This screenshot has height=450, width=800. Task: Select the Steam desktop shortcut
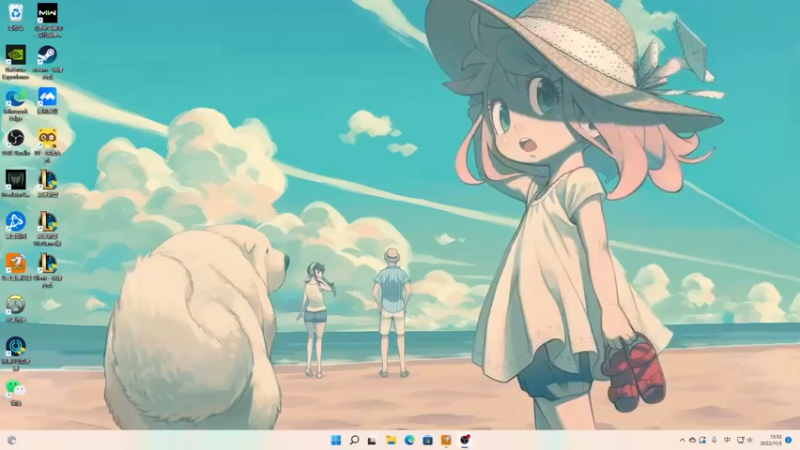point(47,62)
